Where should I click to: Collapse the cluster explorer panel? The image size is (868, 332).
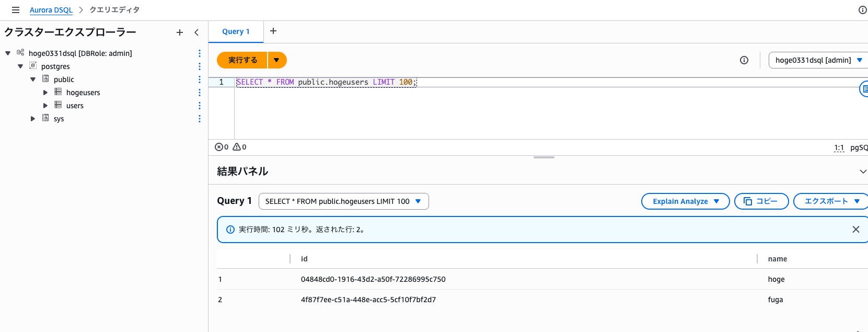click(x=196, y=32)
